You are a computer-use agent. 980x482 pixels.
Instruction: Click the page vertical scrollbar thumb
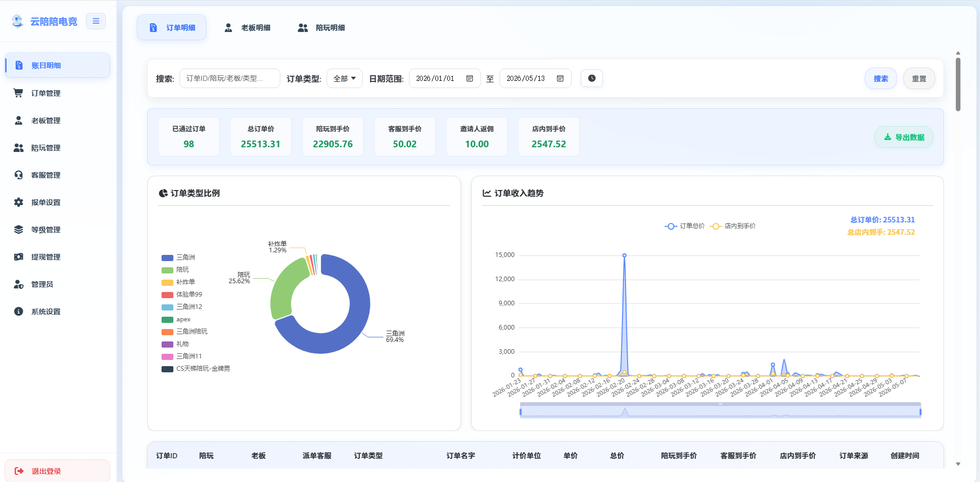click(x=958, y=84)
